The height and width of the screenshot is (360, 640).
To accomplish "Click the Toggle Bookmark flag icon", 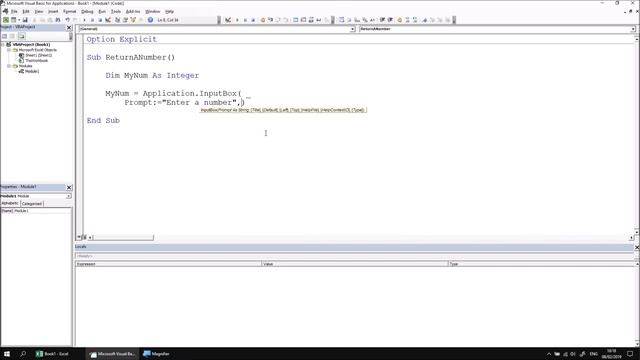I will (x=424, y=20).
